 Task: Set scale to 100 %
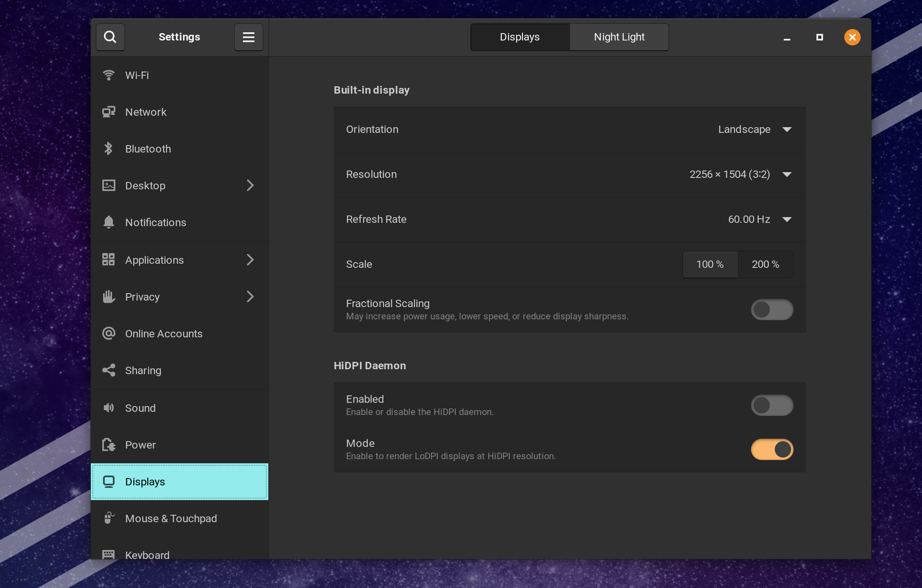pyautogui.click(x=710, y=265)
